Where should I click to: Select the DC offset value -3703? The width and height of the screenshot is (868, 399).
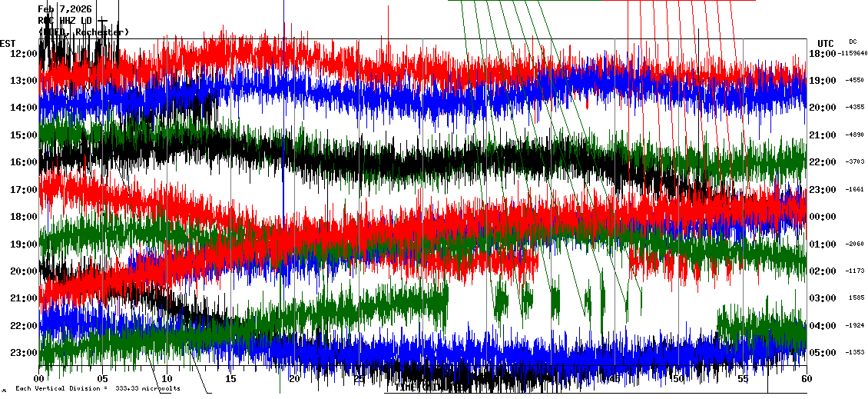coord(855,162)
